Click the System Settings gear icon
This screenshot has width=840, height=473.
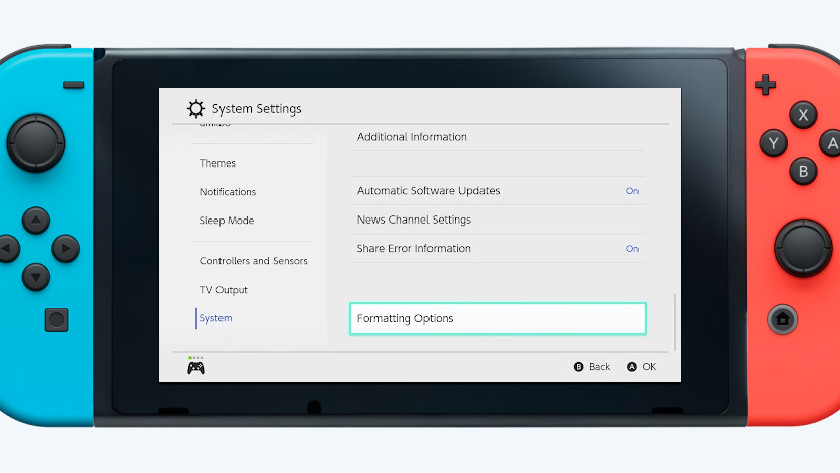coord(196,109)
